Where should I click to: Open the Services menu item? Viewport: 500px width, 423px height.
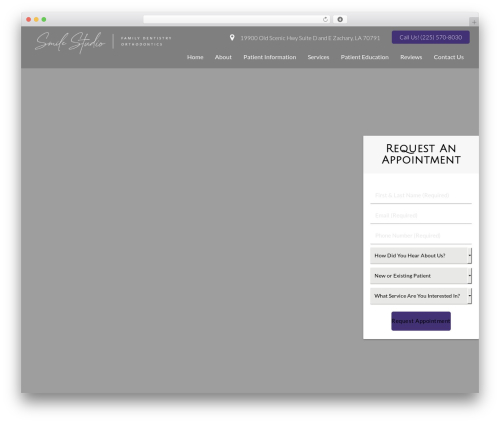318,57
